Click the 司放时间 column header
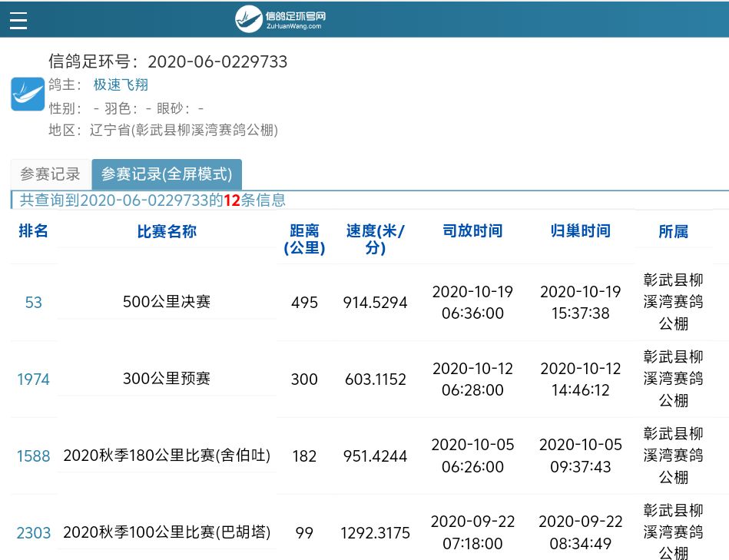Image resolution: width=729 pixels, height=560 pixels. [x=472, y=231]
